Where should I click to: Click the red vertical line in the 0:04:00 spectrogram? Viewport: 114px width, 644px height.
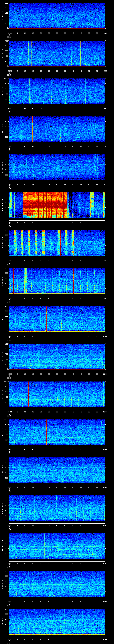tap(33, 129)
